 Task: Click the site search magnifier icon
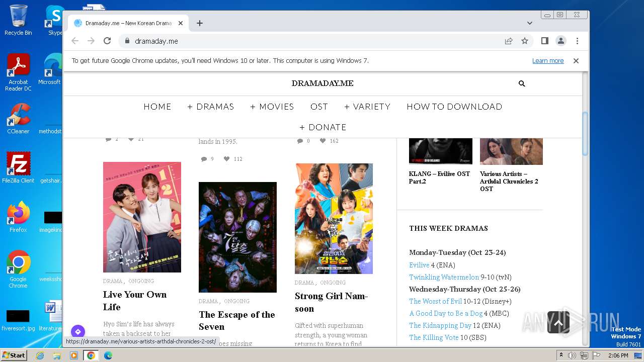tap(522, 83)
